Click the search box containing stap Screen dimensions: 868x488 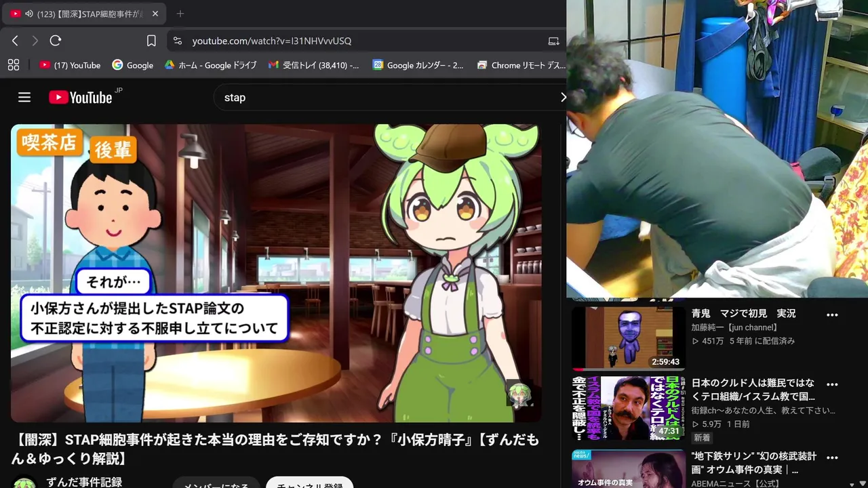[387, 97]
